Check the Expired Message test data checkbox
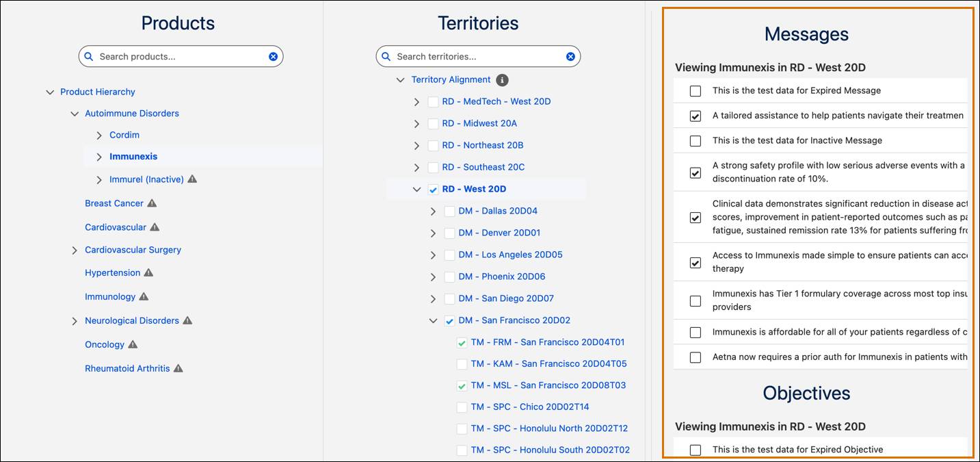The height and width of the screenshot is (462, 980). point(696,91)
